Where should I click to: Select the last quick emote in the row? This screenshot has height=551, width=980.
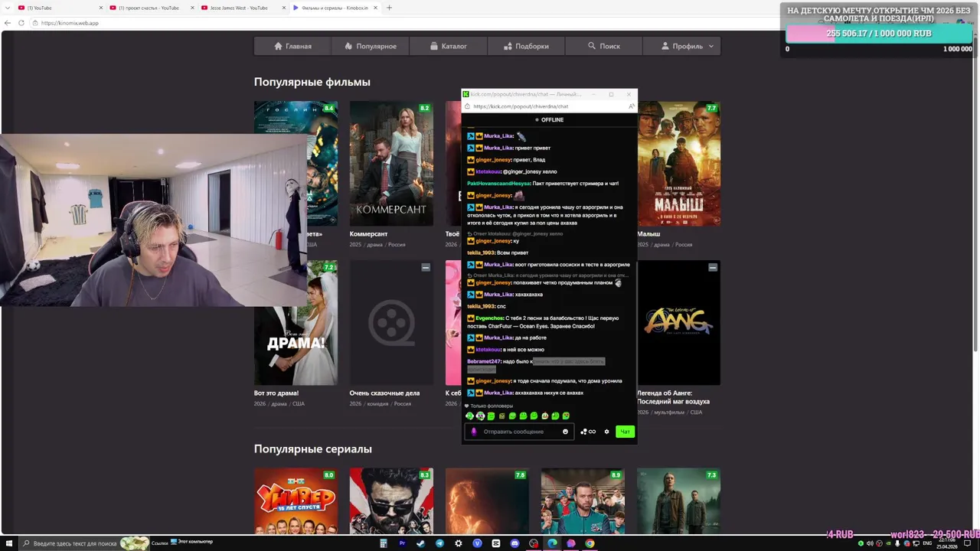[x=566, y=416]
